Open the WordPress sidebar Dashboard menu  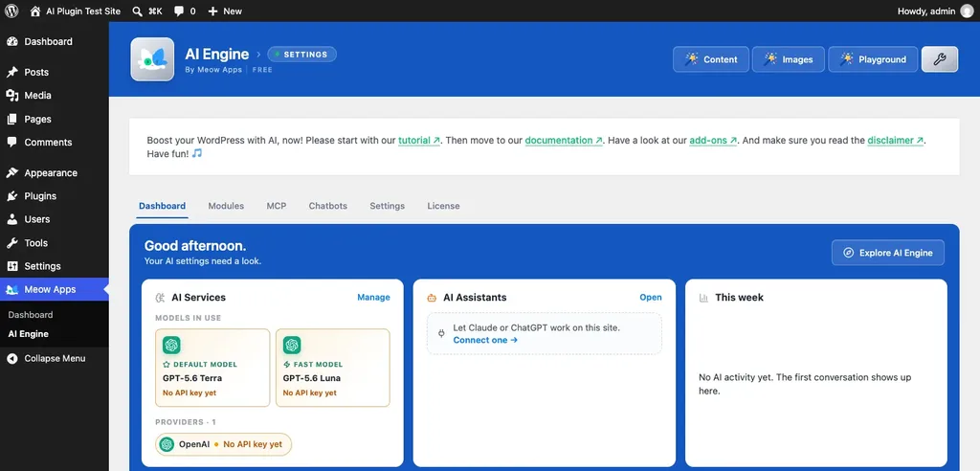coord(55,41)
